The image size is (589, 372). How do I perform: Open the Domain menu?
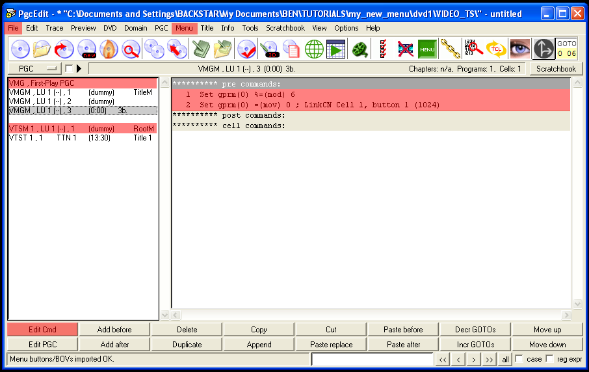coord(136,28)
